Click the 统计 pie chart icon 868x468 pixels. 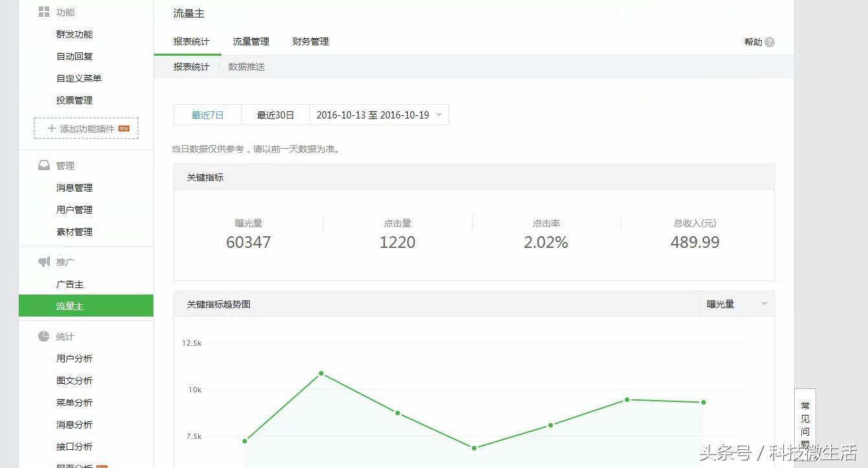coord(44,336)
